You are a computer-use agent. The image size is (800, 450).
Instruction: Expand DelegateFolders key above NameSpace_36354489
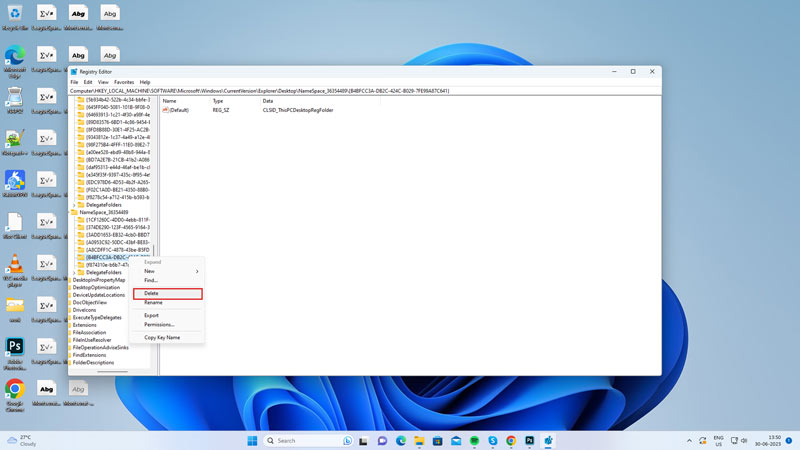point(74,205)
